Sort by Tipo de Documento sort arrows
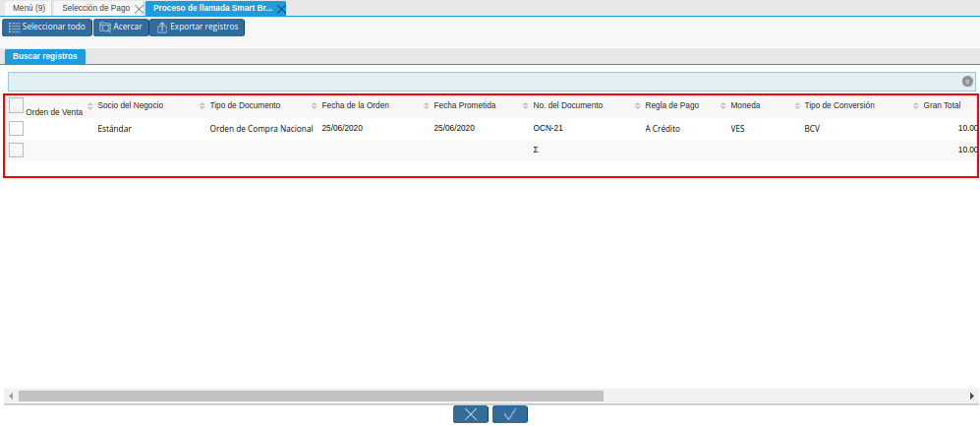The height and width of the screenshot is (427, 980). [314, 105]
